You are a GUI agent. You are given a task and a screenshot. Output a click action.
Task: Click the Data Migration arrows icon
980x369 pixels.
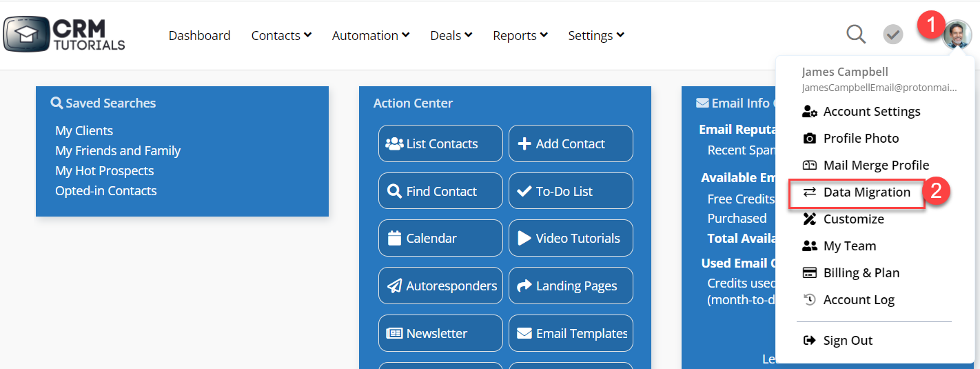(810, 192)
